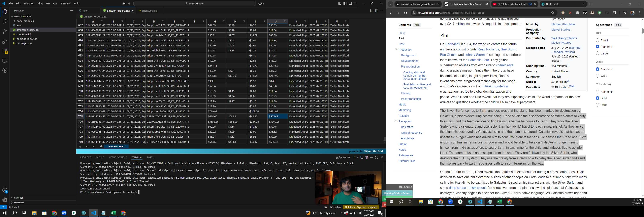Open the Selection menu in VS Code
The height and width of the screenshot is (217, 644).
pyautogui.click(x=29, y=3)
